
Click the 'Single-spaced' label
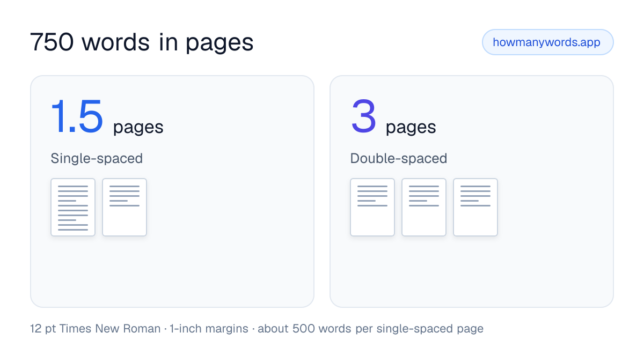pos(97,159)
